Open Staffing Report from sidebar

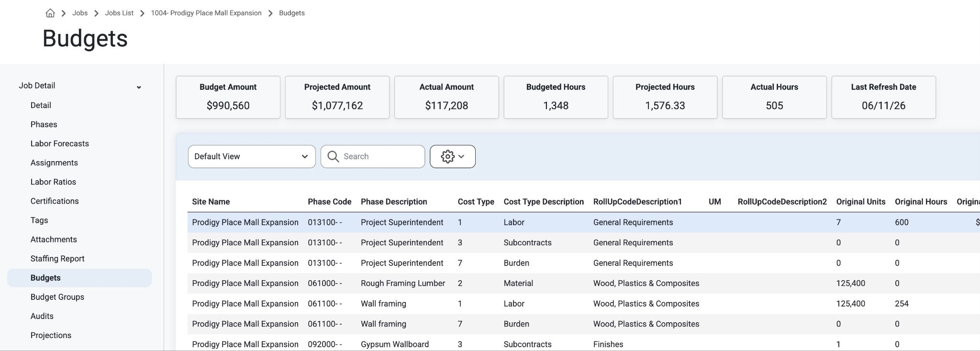(57, 259)
